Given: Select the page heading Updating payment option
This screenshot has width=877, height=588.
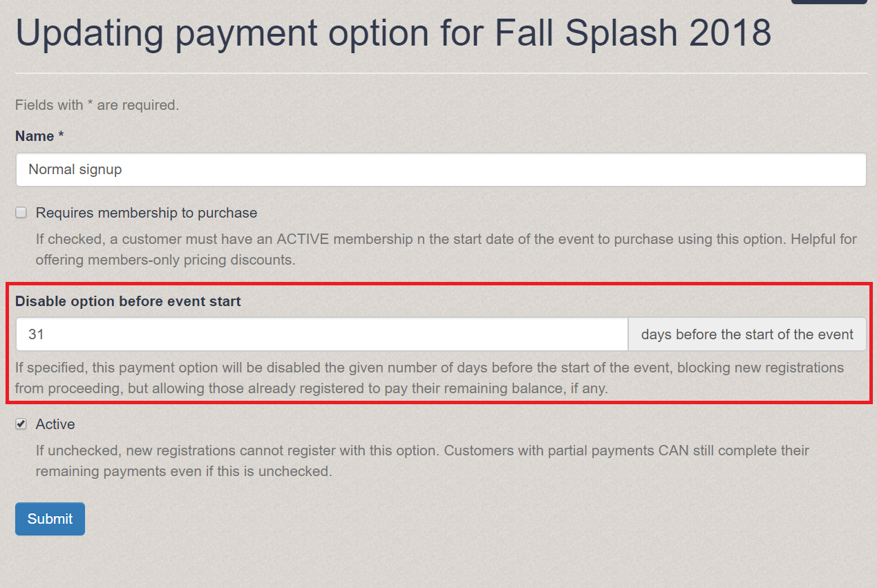Looking at the screenshot, I should [393, 32].
